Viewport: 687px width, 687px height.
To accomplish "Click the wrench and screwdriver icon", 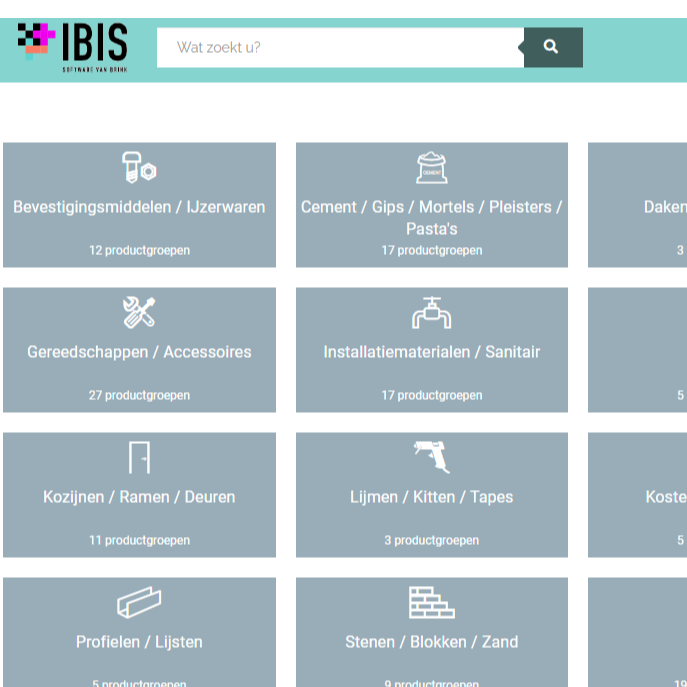I will point(139,312).
